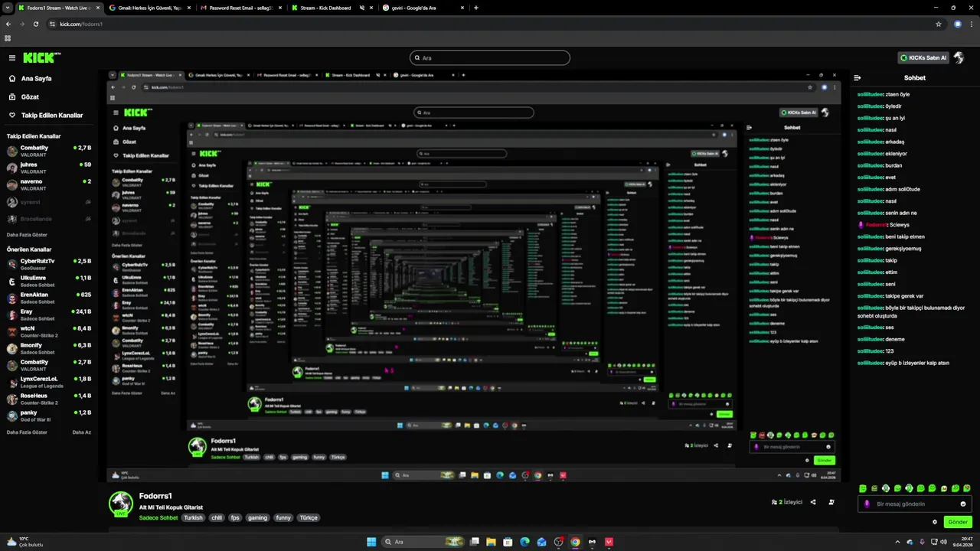The image size is (980, 551).
Task: Expand Daha Fazla Göster under the outermost Önerilen Kanallar
Action: coord(27,432)
